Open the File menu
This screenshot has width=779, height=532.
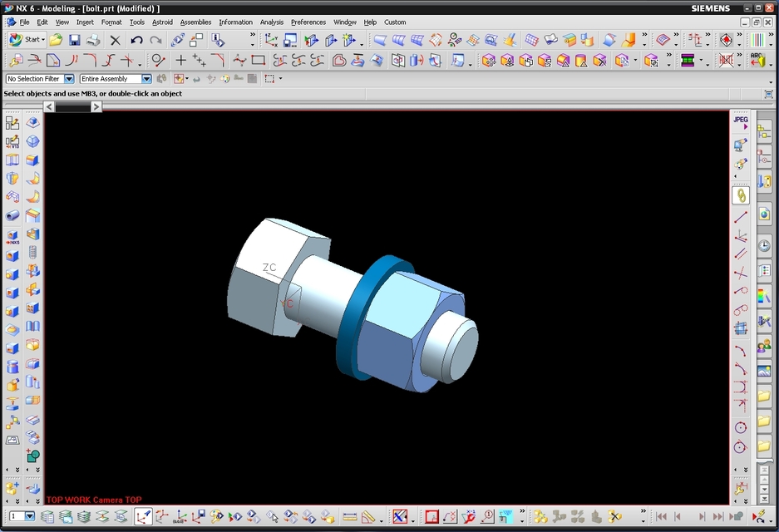point(24,22)
